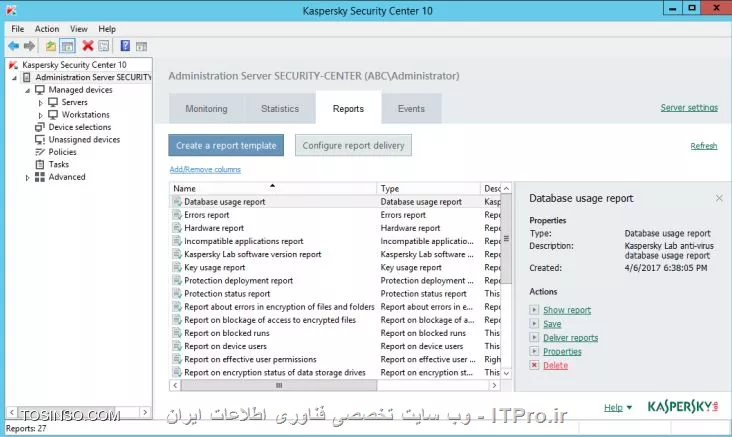This screenshot has width=732, height=437.
Task: Click the Device selections icon
Action: pyautogui.click(x=40, y=127)
